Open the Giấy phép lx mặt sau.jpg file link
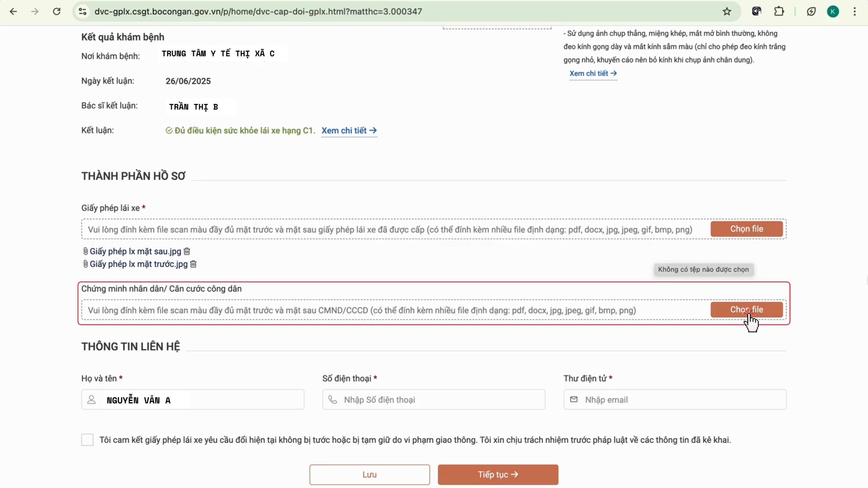 [135, 251]
